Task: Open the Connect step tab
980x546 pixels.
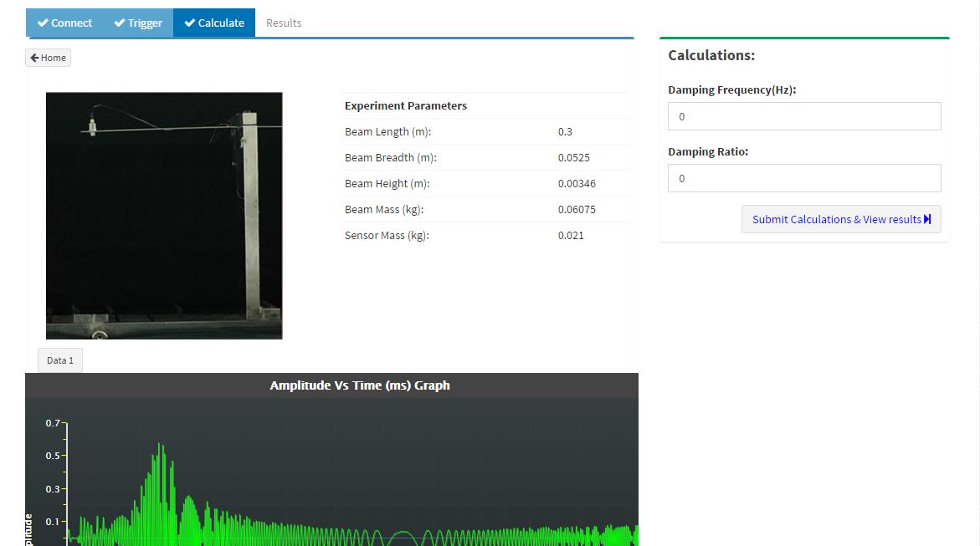Action: pyautogui.click(x=64, y=23)
